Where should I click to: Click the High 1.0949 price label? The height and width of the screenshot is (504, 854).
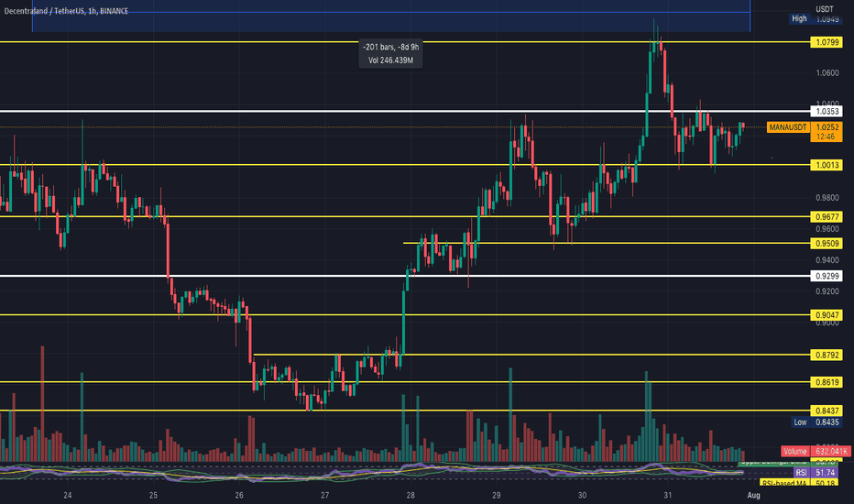click(x=815, y=18)
